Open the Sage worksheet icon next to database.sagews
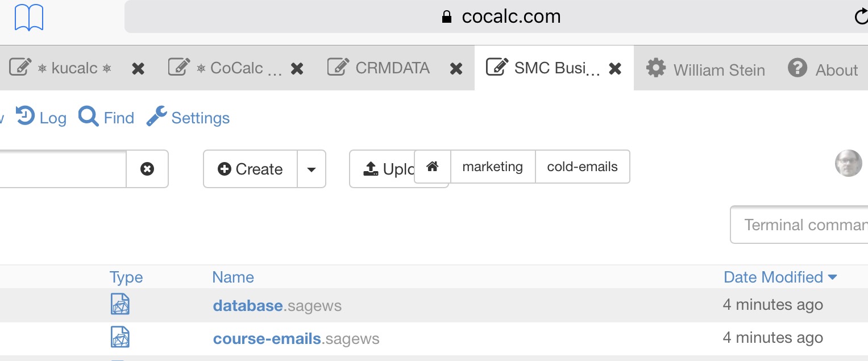This screenshot has width=868, height=361. point(120,304)
